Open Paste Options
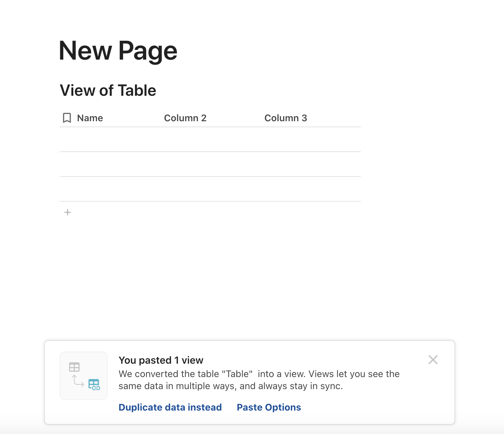 pyautogui.click(x=269, y=407)
